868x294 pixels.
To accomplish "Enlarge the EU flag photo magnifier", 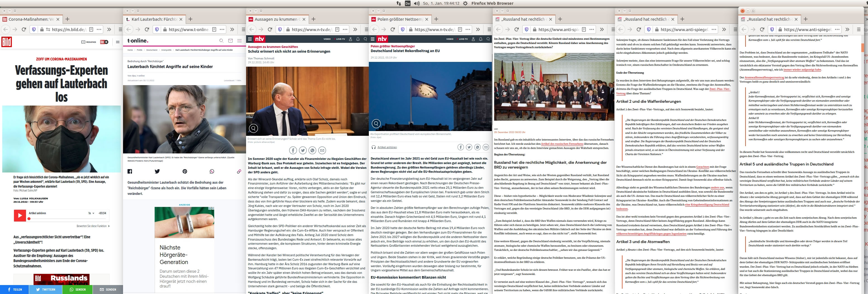I will coord(376,123).
